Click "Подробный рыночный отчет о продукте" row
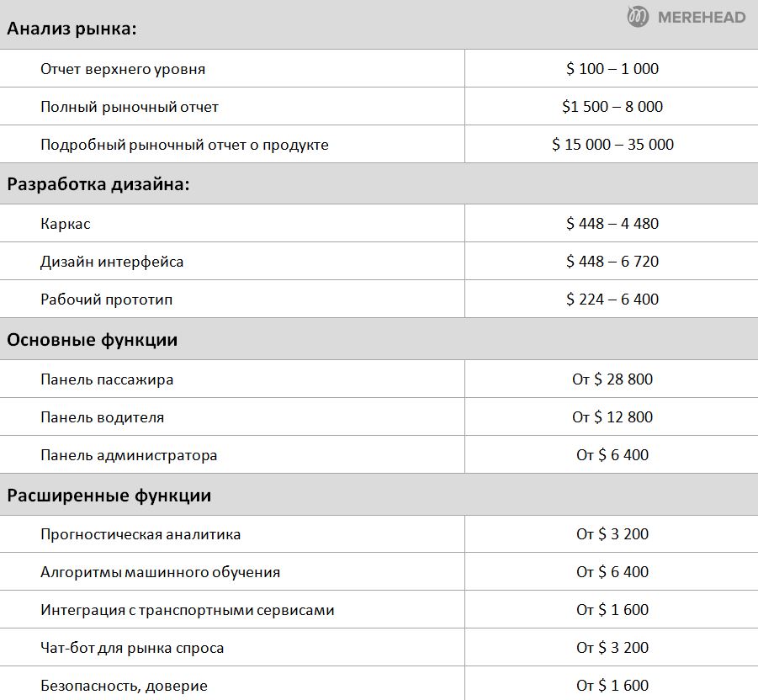758x700 pixels. [x=184, y=145]
